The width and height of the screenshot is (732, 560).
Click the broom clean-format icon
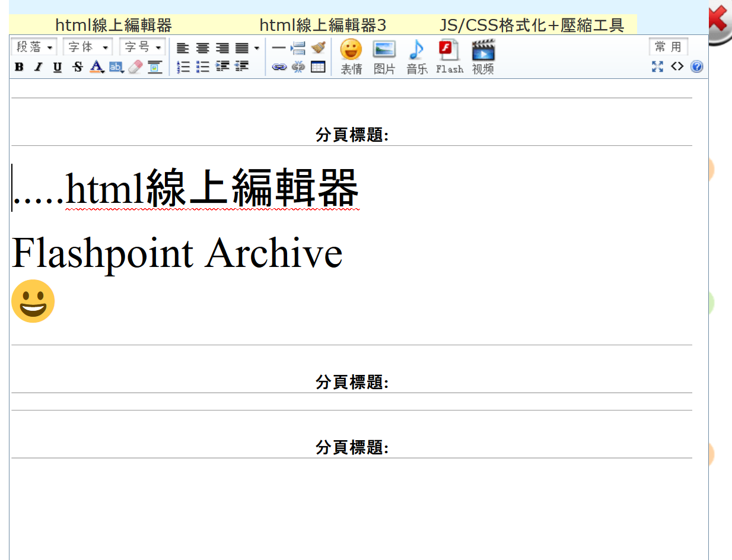point(319,48)
